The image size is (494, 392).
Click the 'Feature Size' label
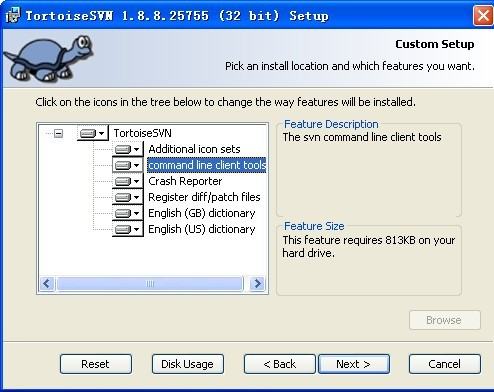coord(314,226)
